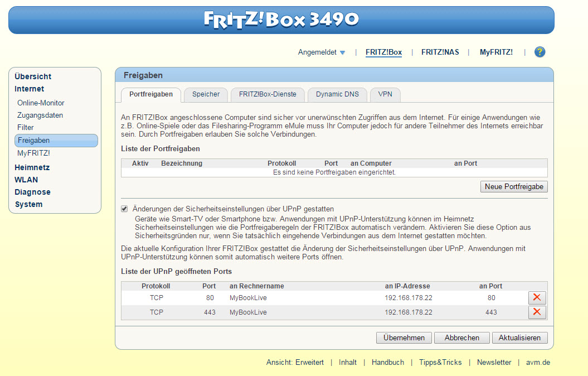Open the Angemeldet dropdown menu
The image size is (588, 376).
coord(322,52)
